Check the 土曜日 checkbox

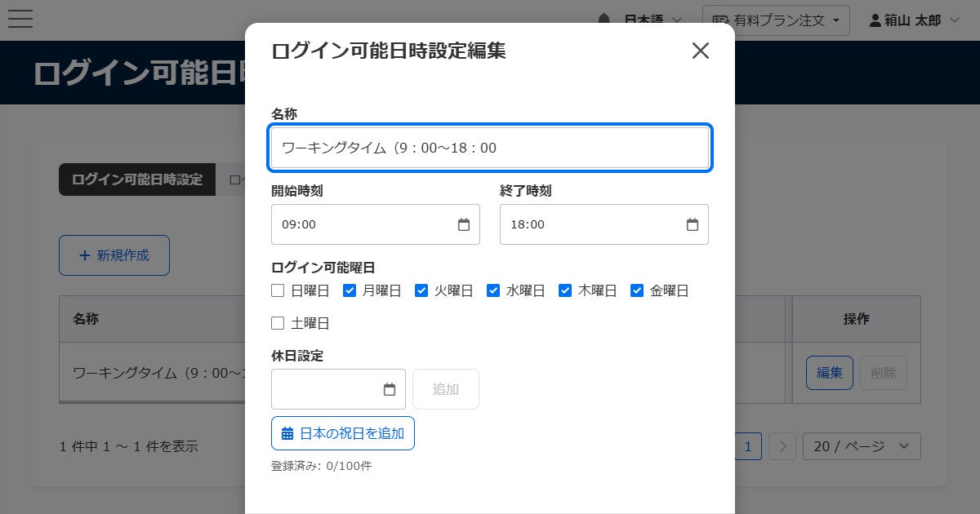(278, 323)
